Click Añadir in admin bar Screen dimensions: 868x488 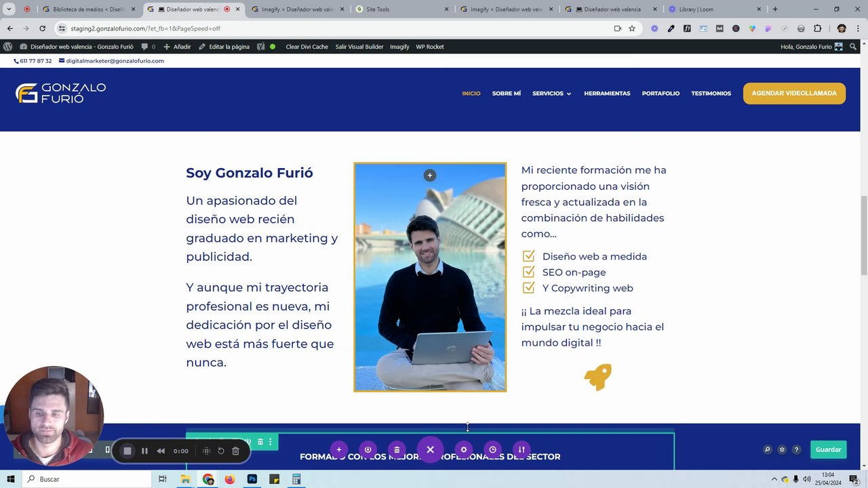[x=178, y=47]
